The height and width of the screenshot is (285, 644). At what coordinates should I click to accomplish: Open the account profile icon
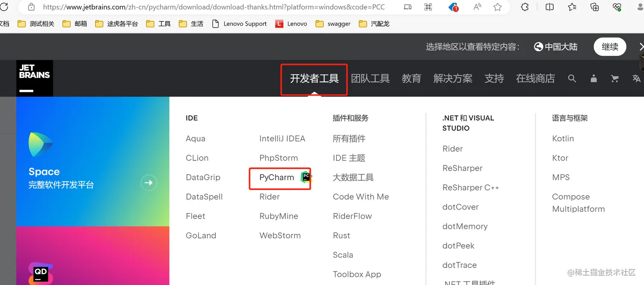click(x=594, y=78)
